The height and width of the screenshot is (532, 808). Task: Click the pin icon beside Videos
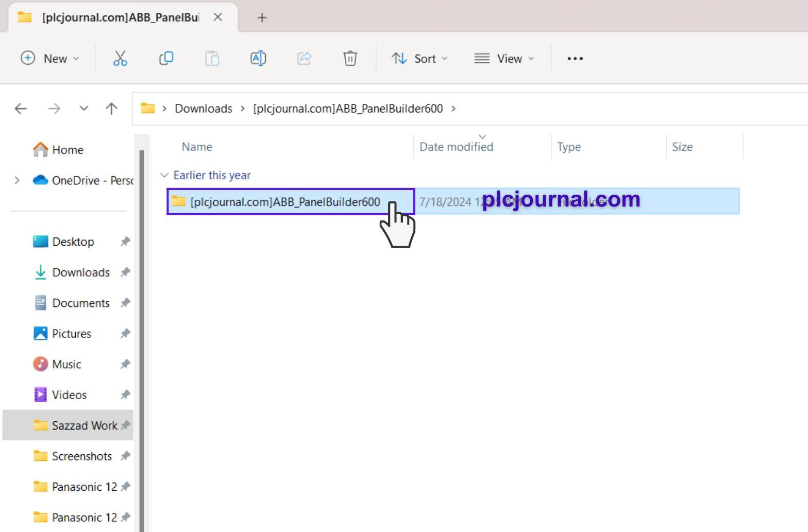(x=125, y=394)
